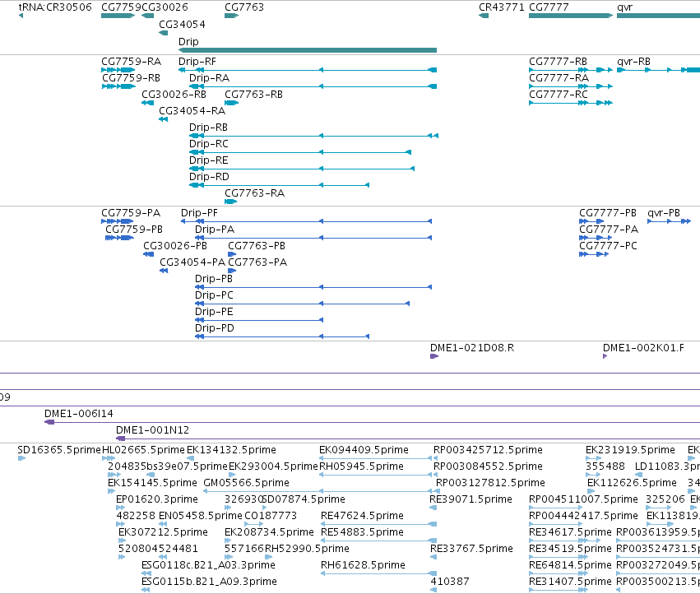
Task: Click the CG7763 gene arrow
Action: (231, 16)
